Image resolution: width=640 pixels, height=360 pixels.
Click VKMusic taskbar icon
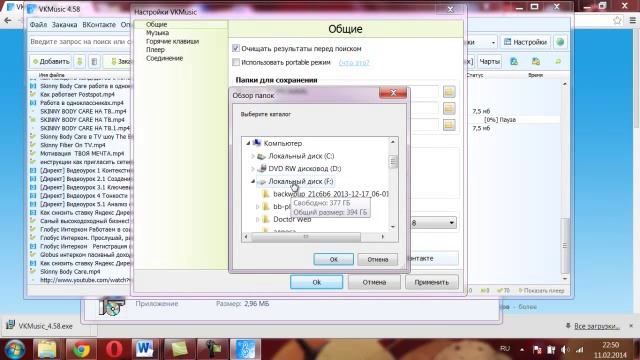point(245,349)
